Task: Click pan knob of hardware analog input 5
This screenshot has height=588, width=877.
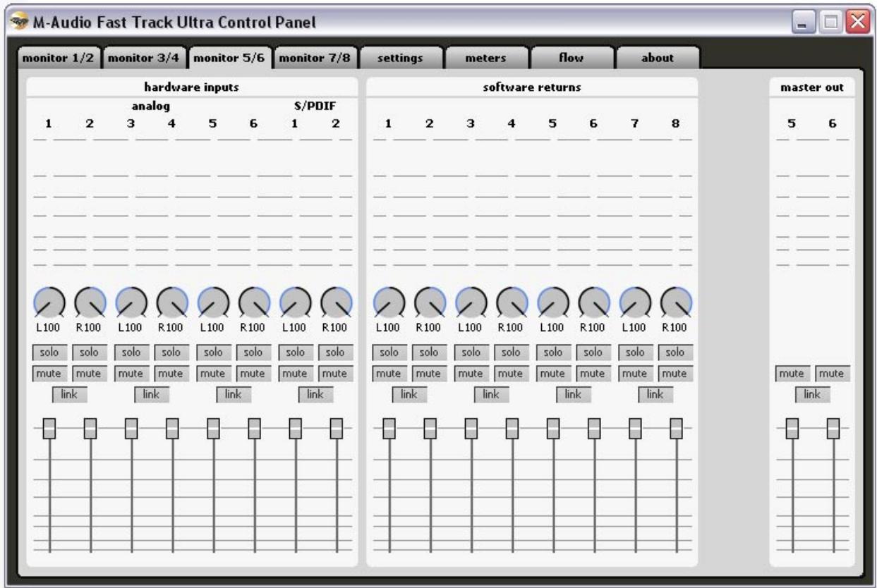Action: tap(212, 303)
